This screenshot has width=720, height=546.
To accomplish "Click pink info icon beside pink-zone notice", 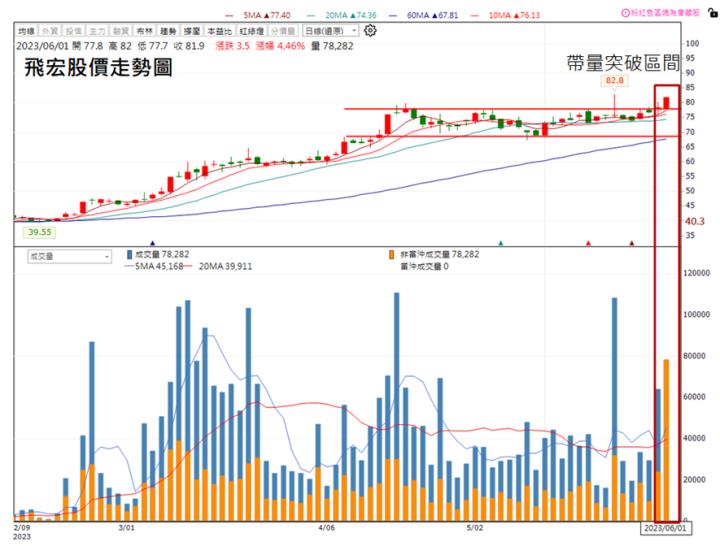I will pyautogui.click(x=626, y=13).
